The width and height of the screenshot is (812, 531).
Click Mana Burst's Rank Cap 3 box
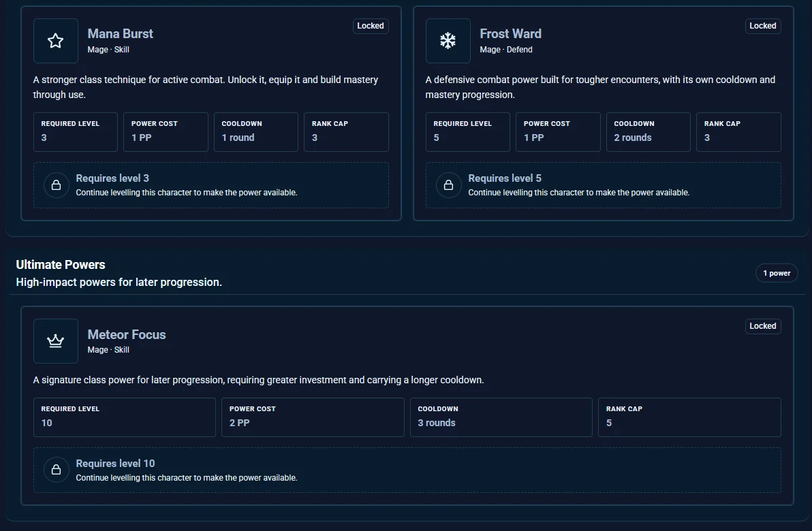347,132
